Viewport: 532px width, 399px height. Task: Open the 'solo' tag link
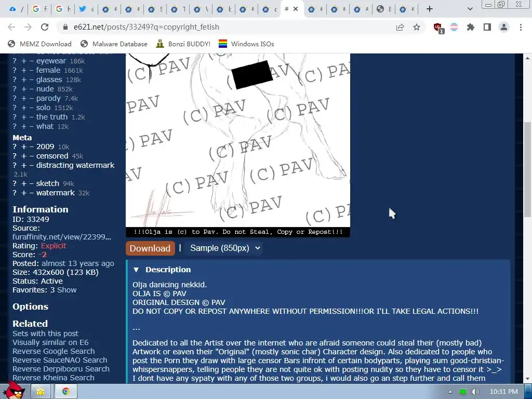click(x=43, y=108)
